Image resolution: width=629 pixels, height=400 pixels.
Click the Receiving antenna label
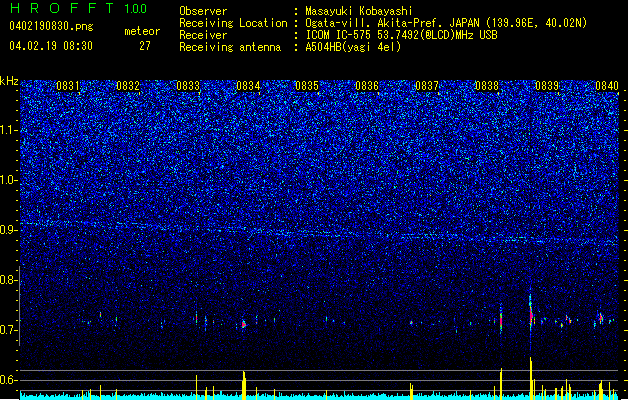230,47
